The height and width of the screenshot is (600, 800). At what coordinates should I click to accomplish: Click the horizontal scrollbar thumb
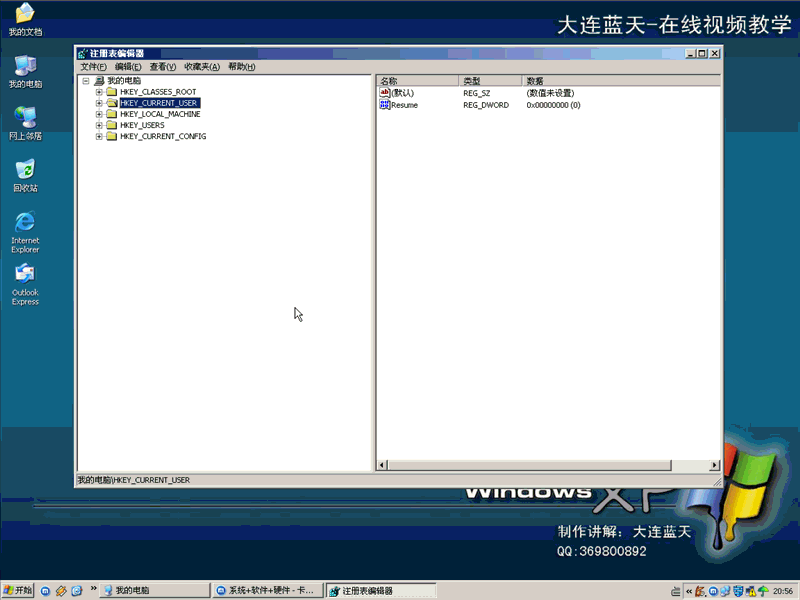[x=530, y=465]
